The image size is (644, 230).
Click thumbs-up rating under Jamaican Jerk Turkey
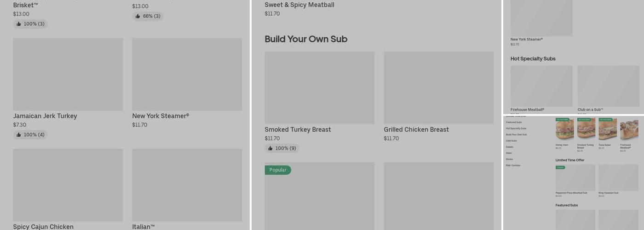[x=30, y=135]
